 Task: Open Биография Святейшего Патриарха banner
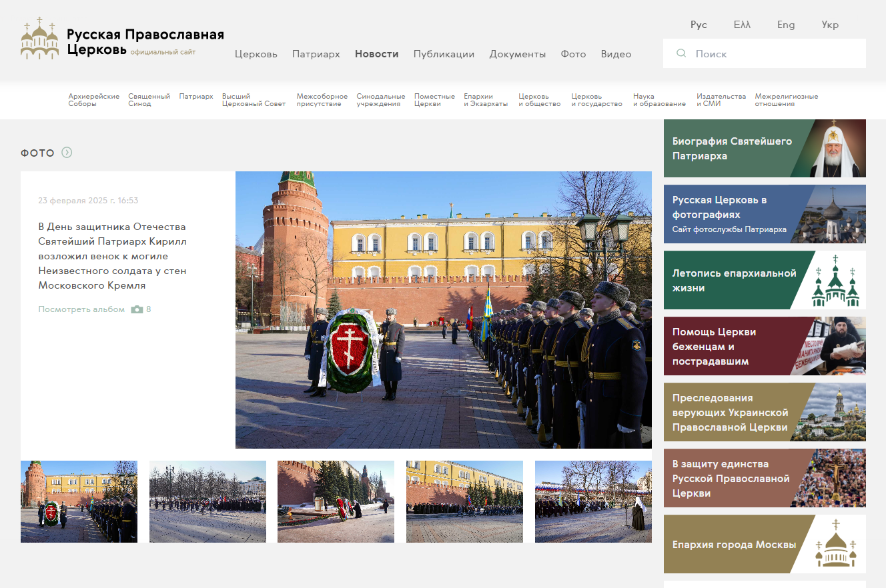765,148
